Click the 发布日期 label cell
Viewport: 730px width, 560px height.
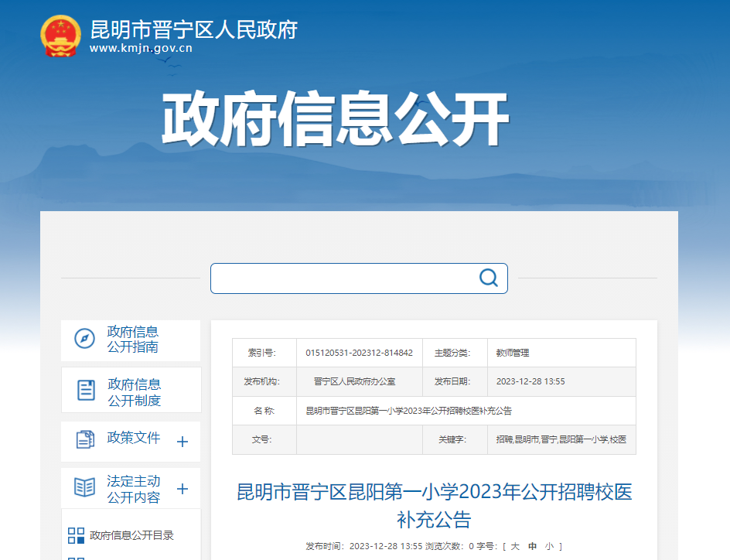[x=455, y=381]
